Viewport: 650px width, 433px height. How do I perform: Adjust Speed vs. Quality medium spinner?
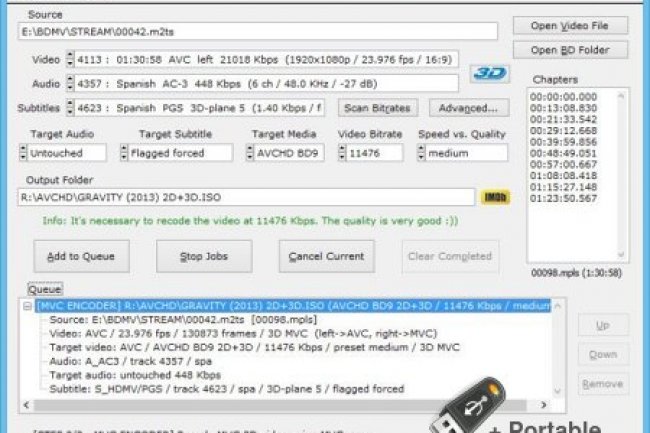(x=421, y=153)
